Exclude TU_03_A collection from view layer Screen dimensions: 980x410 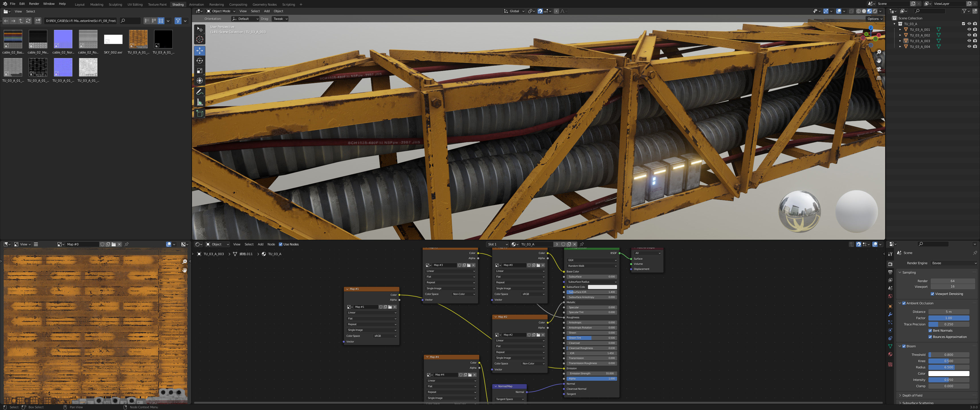964,24
